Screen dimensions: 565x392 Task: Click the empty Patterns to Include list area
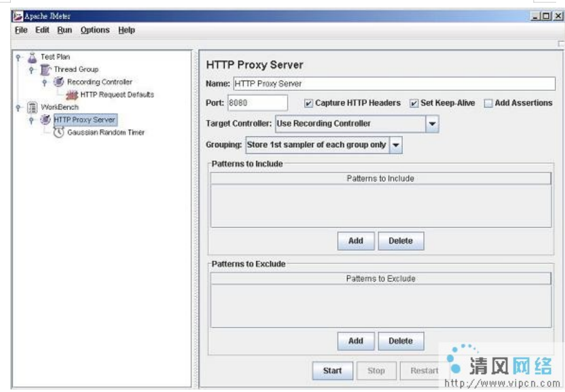[x=380, y=205]
